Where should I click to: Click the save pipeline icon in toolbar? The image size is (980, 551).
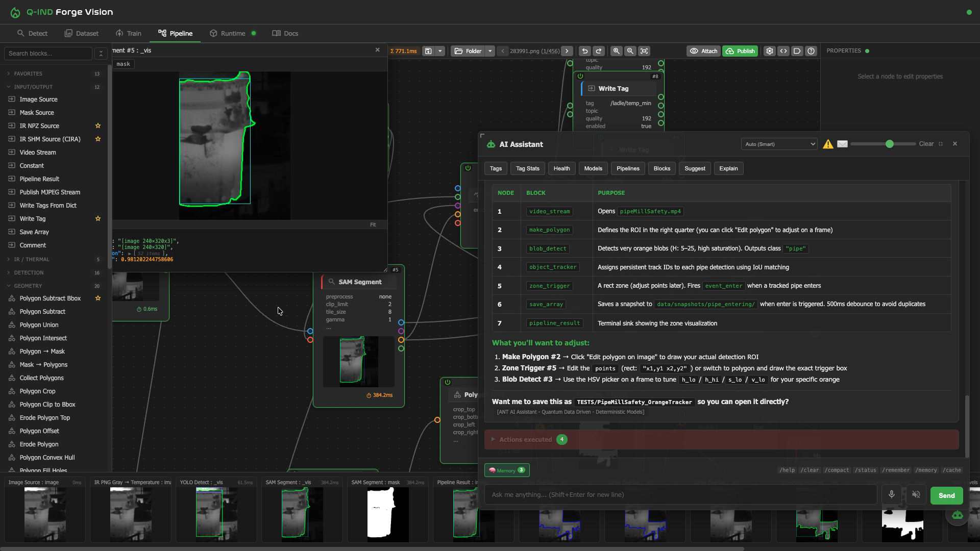click(x=429, y=51)
